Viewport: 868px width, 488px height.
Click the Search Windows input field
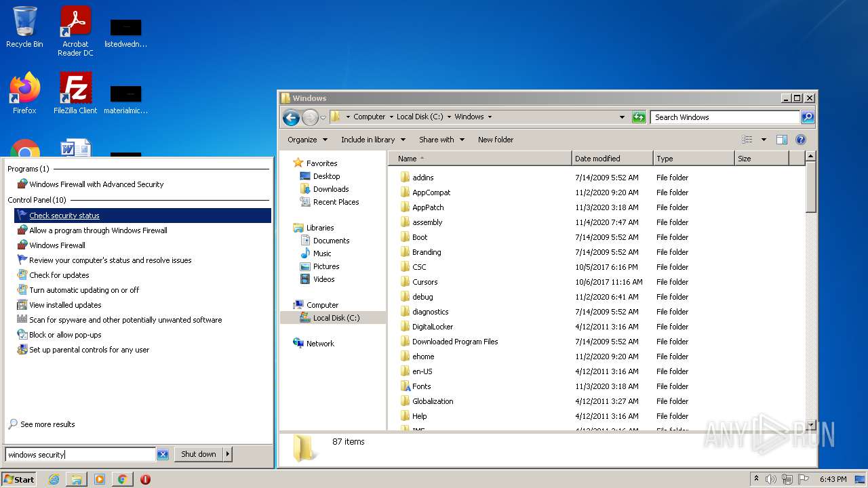coord(725,117)
